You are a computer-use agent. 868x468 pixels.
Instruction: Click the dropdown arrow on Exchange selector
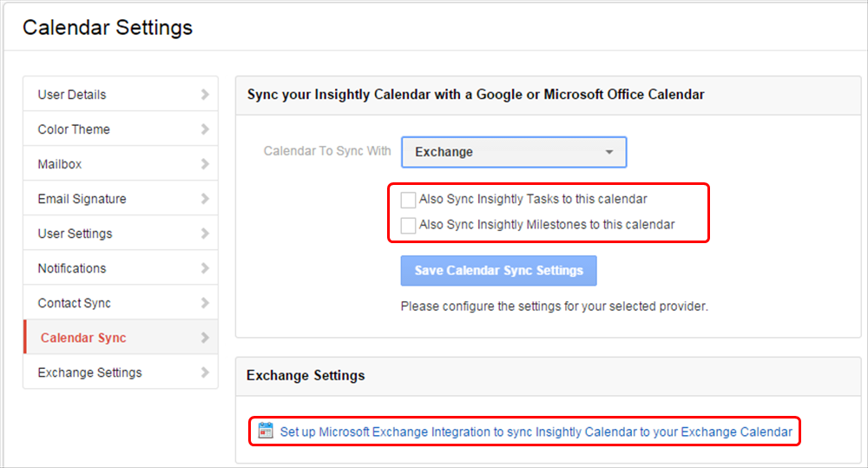point(609,152)
